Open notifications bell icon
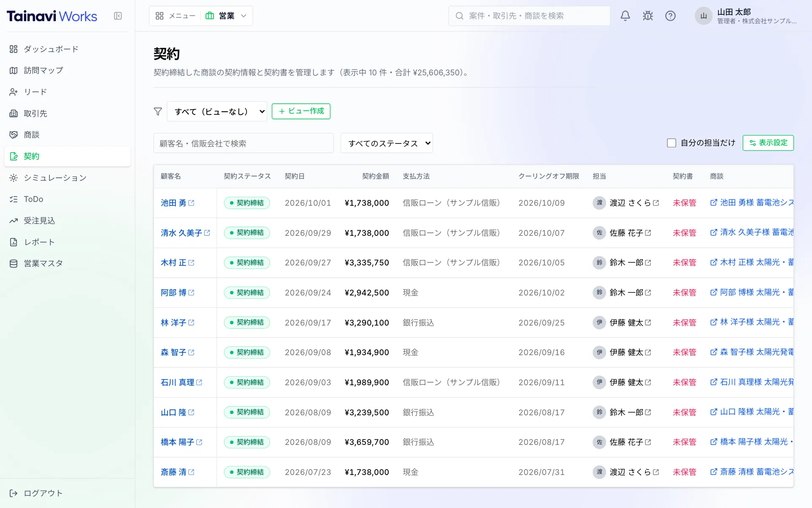812x508 pixels. coord(625,16)
